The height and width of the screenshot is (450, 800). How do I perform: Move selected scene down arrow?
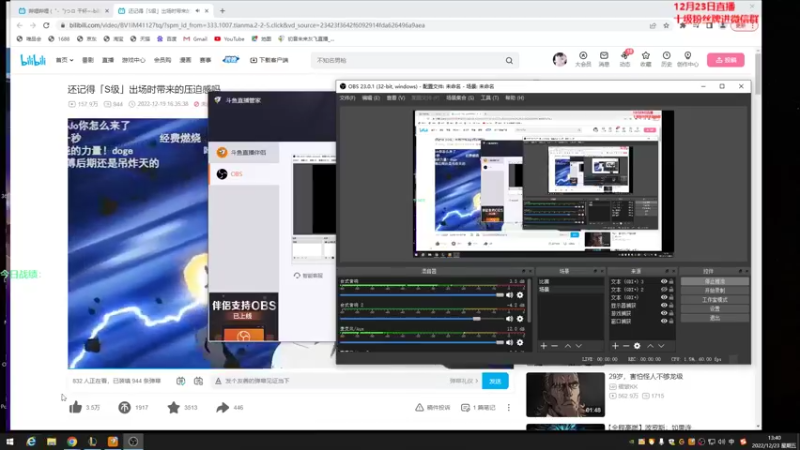pyautogui.click(x=579, y=346)
